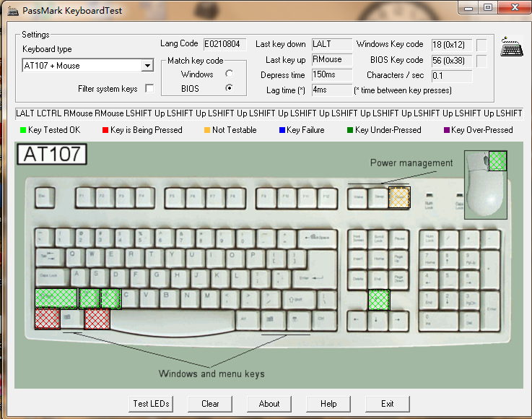Image resolution: width=532 pixels, height=419 pixels.
Task: Click the Num Lock key on numpad
Action: tap(429, 239)
